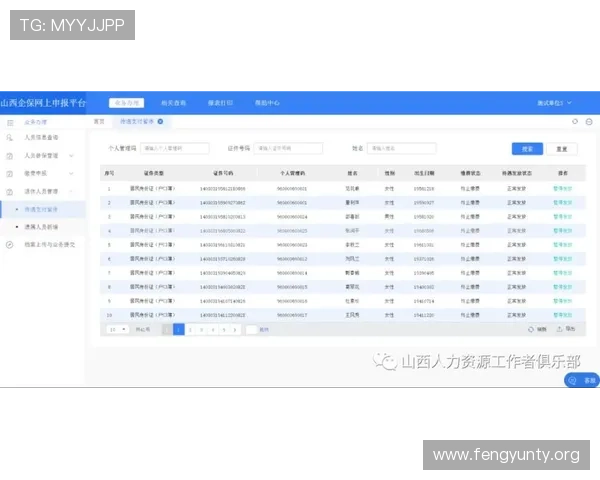Click the 重置 reset button
This screenshot has height=480, width=600.
click(562, 149)
